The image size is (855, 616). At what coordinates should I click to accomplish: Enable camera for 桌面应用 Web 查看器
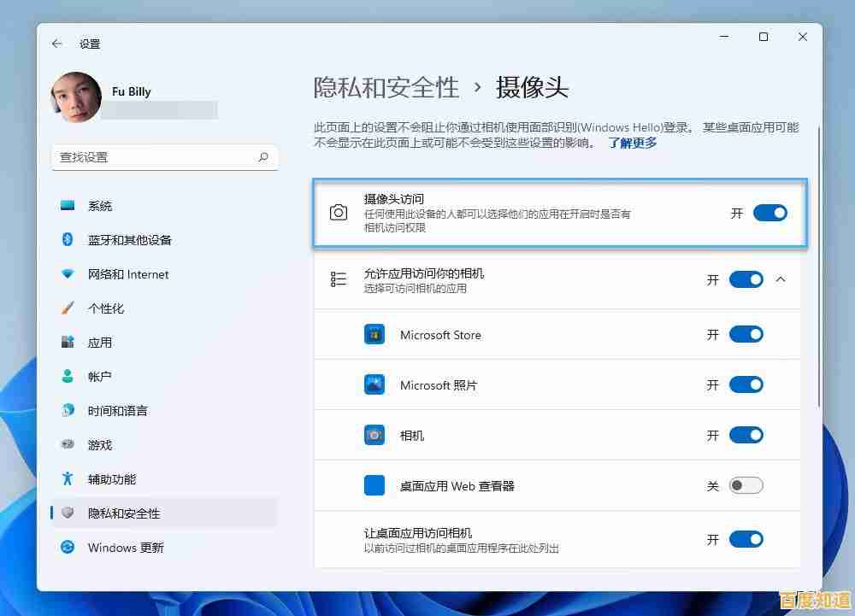(745, 484)
